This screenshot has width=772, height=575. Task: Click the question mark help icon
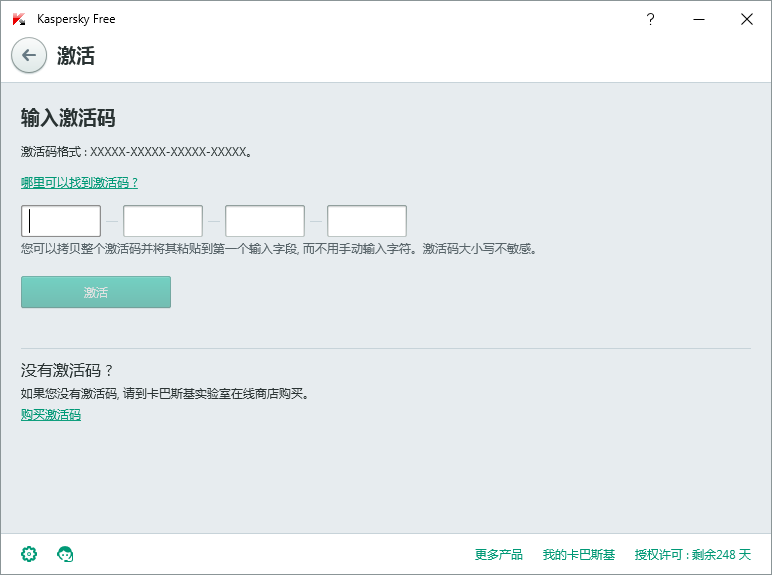[650, 19]
